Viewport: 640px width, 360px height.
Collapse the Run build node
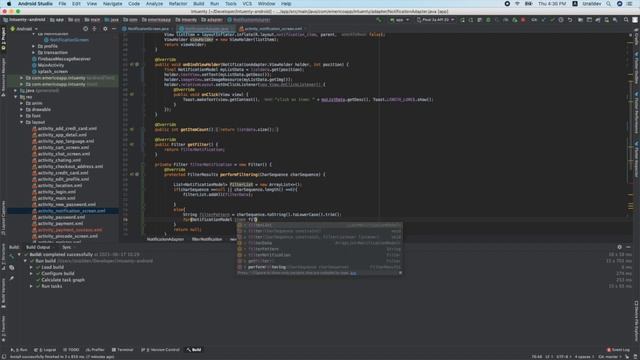tap(25, 261)
